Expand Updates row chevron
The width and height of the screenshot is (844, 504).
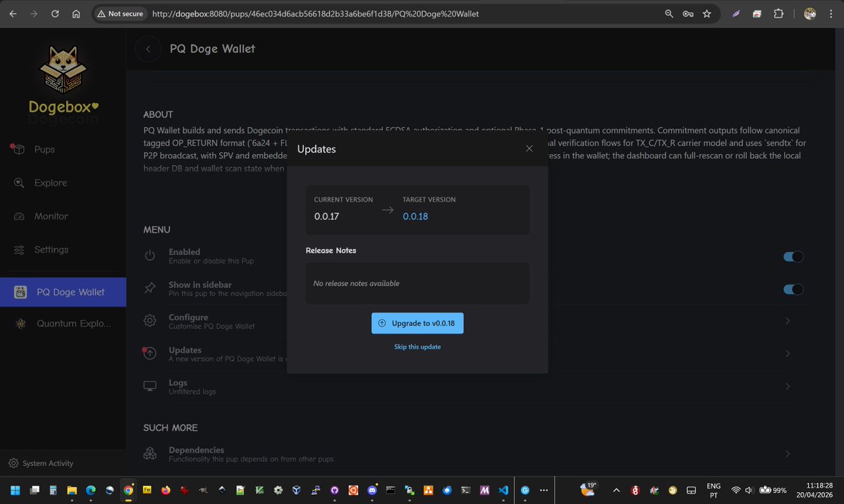[x=787, y=354]
